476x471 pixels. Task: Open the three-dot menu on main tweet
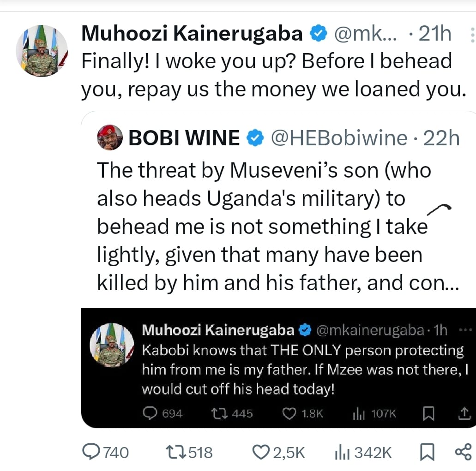point(471,35)
